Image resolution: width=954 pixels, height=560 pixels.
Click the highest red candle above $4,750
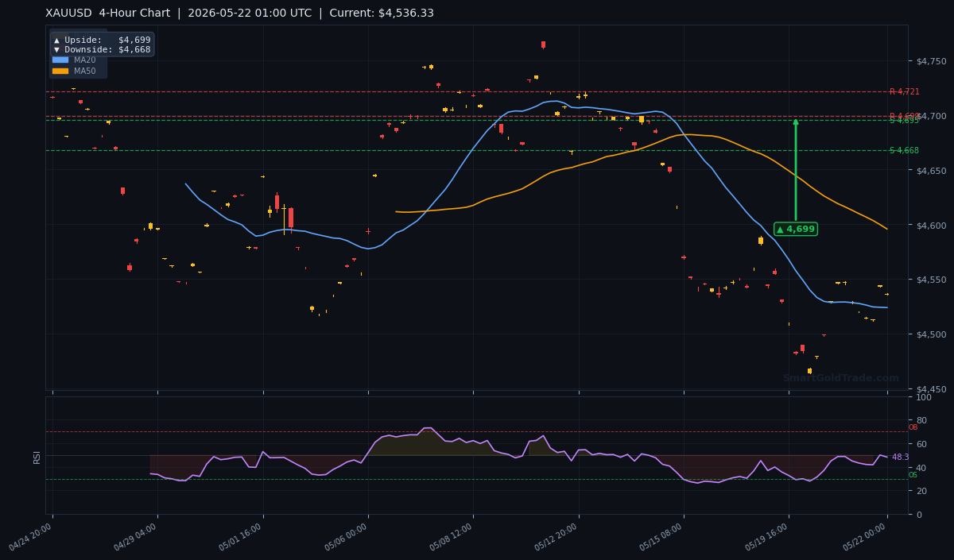point(544,44)
